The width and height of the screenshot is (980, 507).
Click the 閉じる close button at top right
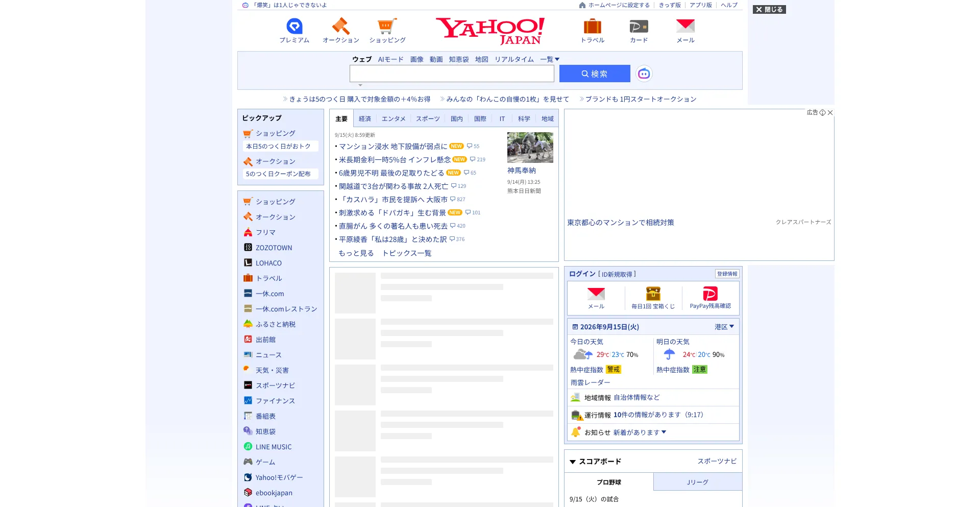tap(769, 9)
